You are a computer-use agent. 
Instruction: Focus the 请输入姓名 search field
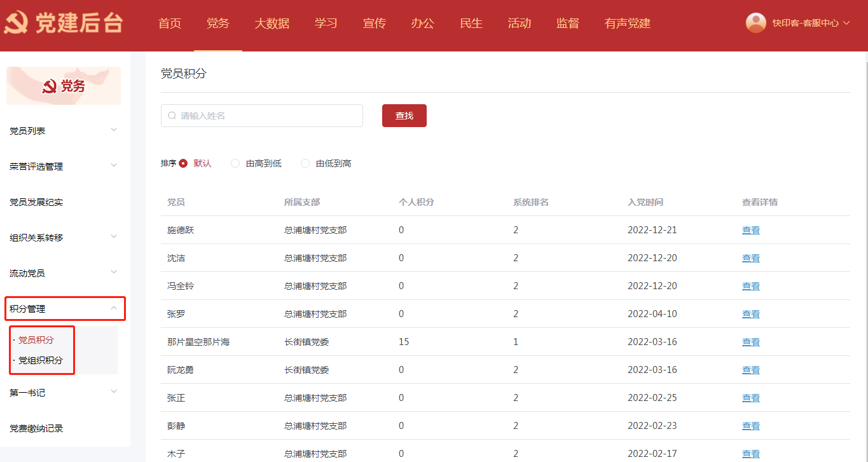pos(267,116)
